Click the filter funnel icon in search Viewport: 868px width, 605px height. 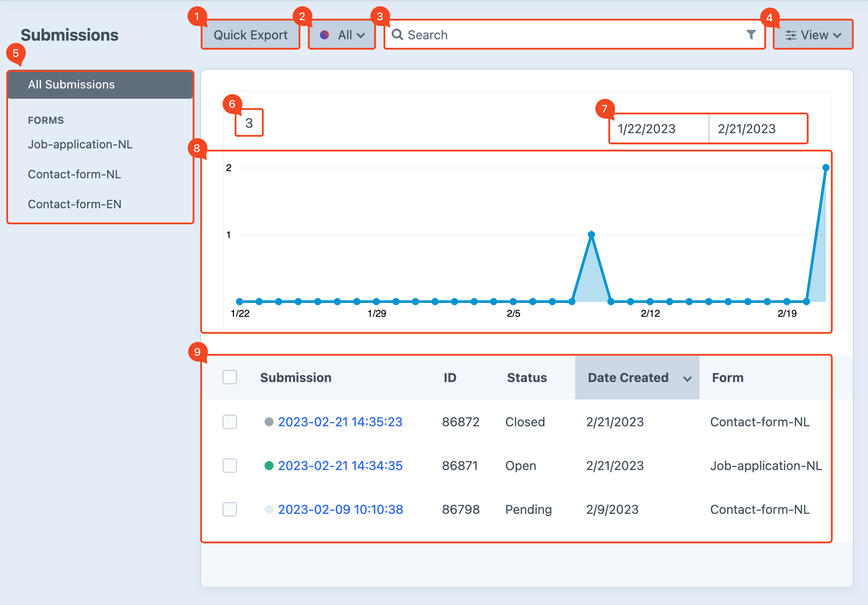(x=751, y=35)
